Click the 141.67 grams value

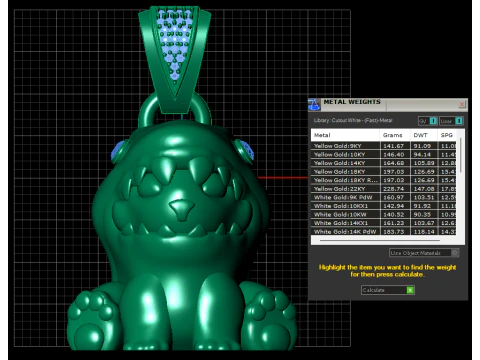tap(393, 146)
